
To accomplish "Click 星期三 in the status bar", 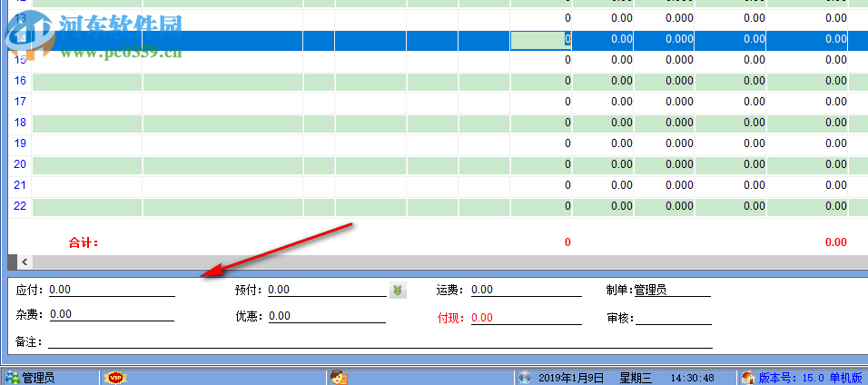I will coord(636,378).
